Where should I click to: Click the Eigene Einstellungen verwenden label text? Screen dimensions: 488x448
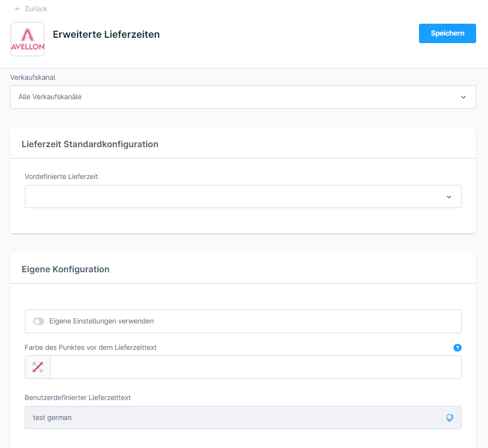click(101, 321)
